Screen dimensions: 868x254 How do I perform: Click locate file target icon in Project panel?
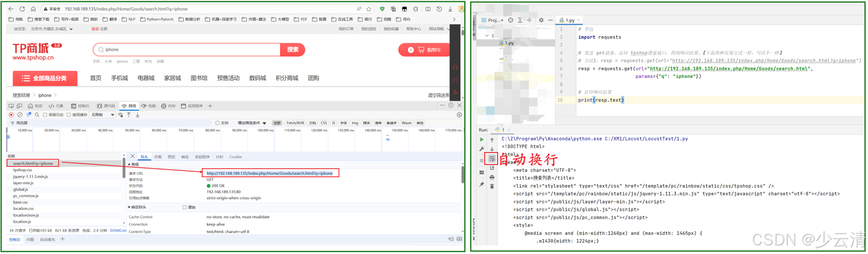510,20
